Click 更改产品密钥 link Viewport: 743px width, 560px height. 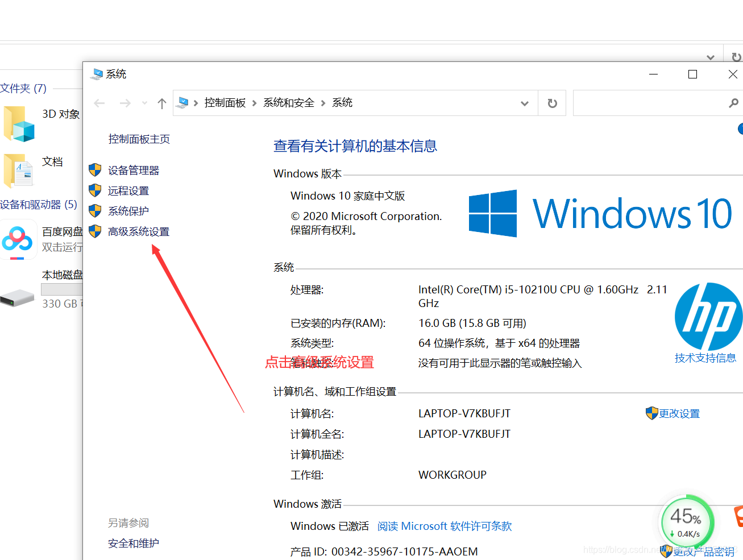704,552
